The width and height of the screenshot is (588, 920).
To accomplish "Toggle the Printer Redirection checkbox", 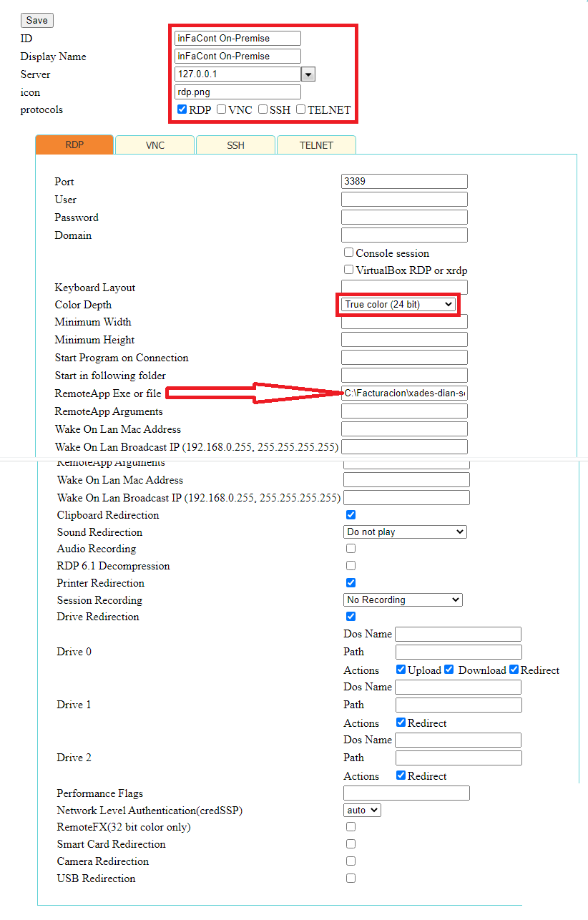I will coord(351,583).
